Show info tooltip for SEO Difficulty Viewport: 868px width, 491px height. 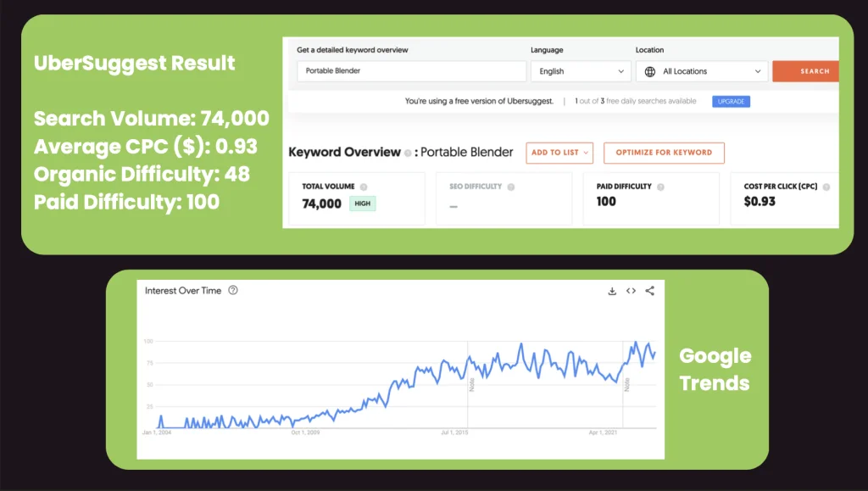point(511,187)
